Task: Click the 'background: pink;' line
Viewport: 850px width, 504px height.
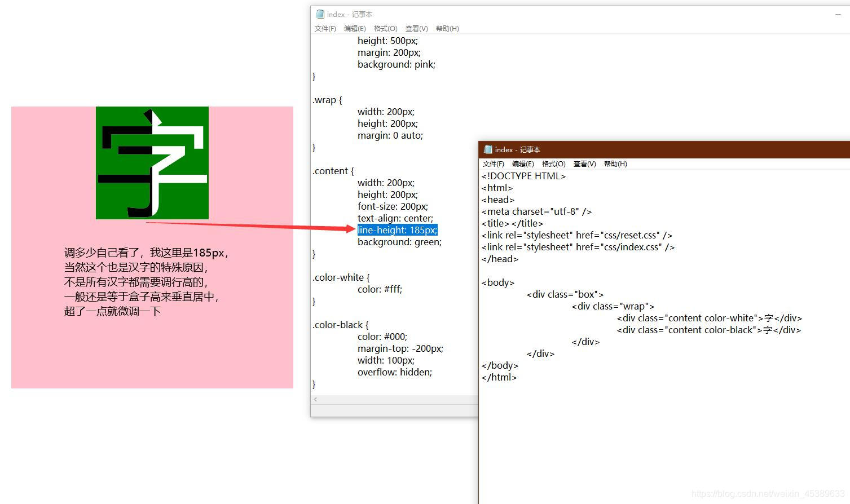Action: [x=397, y=64]
